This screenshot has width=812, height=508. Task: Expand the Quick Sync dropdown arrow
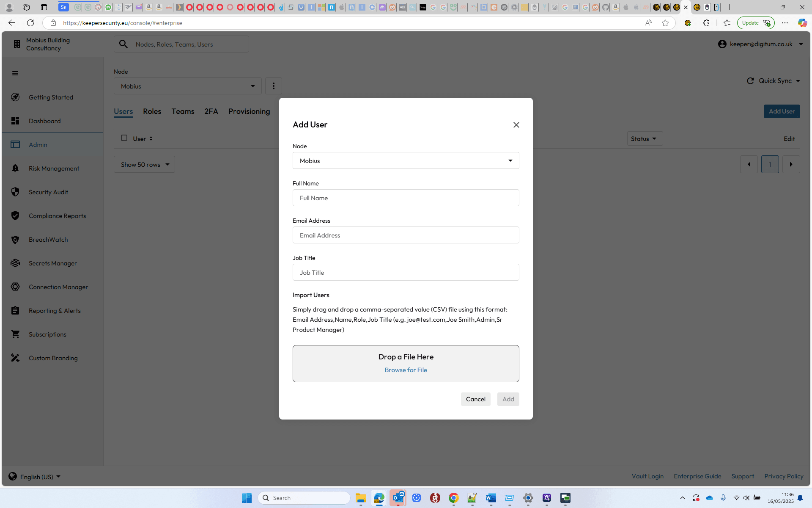[798, 81]
